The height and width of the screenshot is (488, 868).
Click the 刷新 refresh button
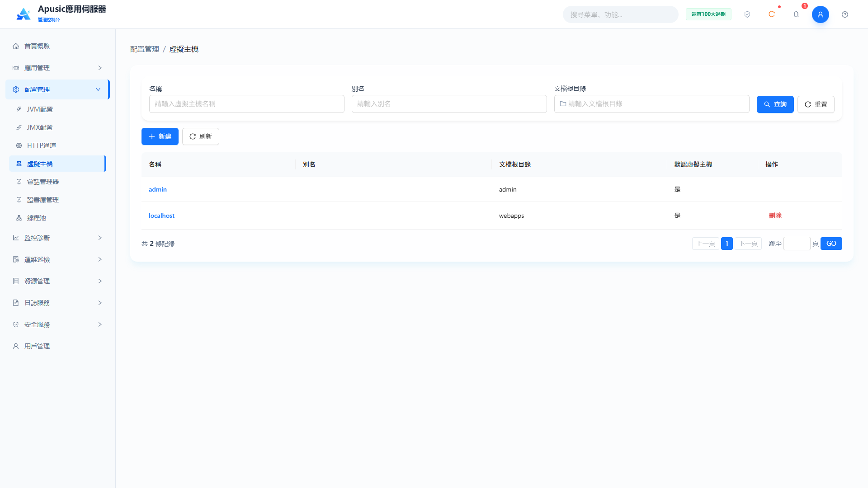[x=201, y=136]
